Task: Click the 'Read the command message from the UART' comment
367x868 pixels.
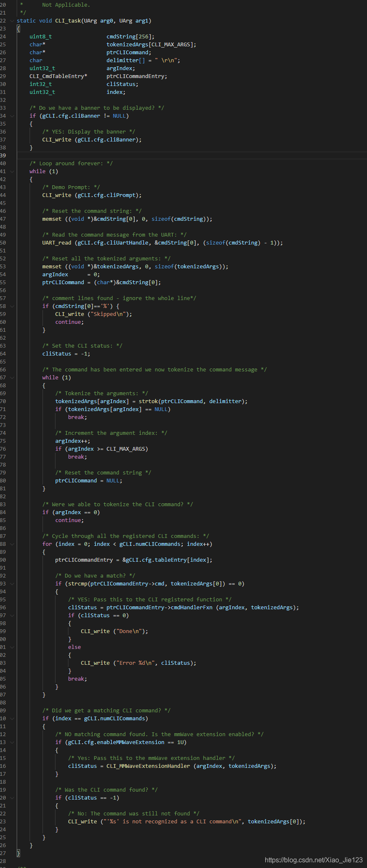Action: [114, 235]
